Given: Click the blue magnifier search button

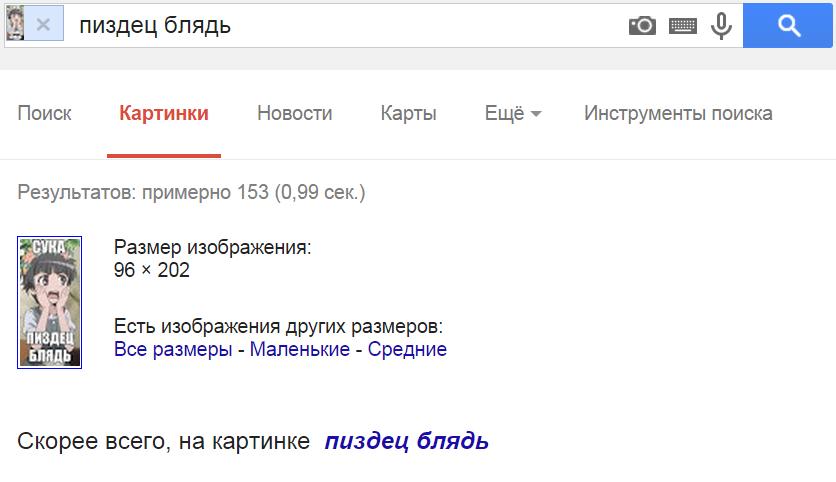Looking at the screenshot, I should (x=788, y=25).
